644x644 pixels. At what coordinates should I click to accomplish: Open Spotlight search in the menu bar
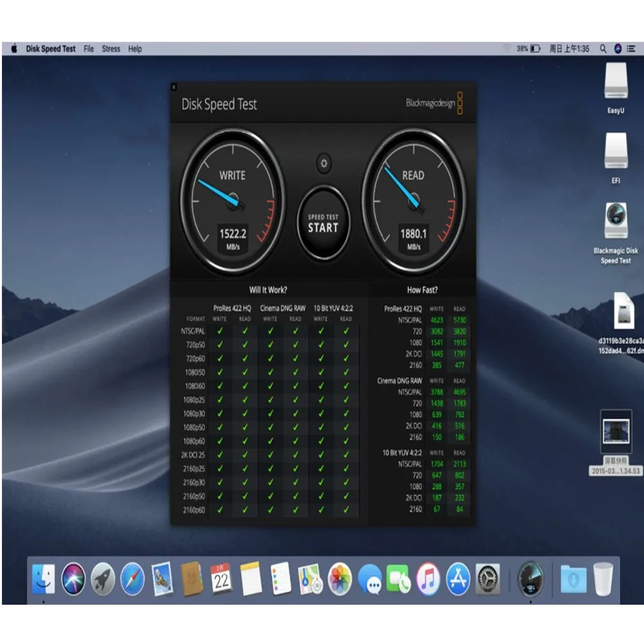click(603, 49)
